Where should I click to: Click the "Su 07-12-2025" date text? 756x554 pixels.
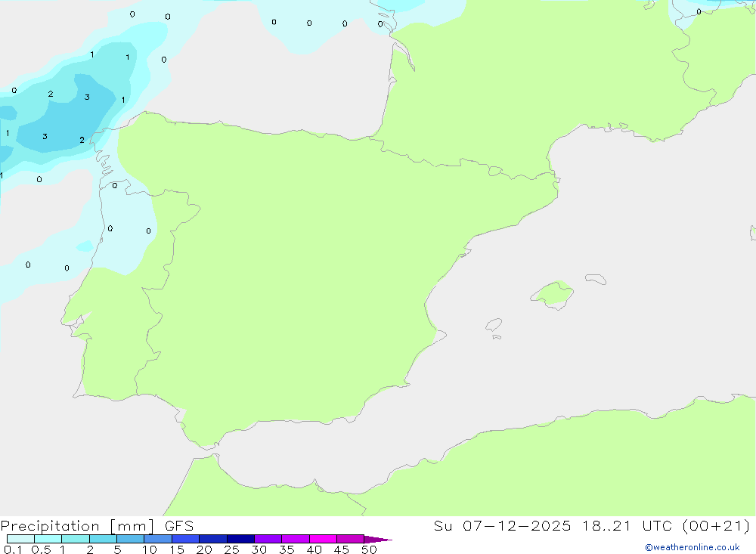click(503, 525)
